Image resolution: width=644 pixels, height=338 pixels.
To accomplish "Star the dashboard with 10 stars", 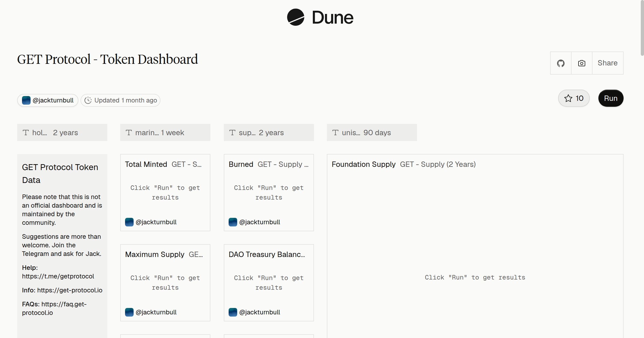I will click(x=574, y=98).
